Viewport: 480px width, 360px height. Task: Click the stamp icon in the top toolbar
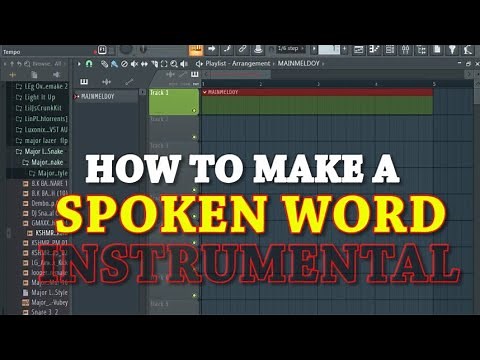(258, 49)
